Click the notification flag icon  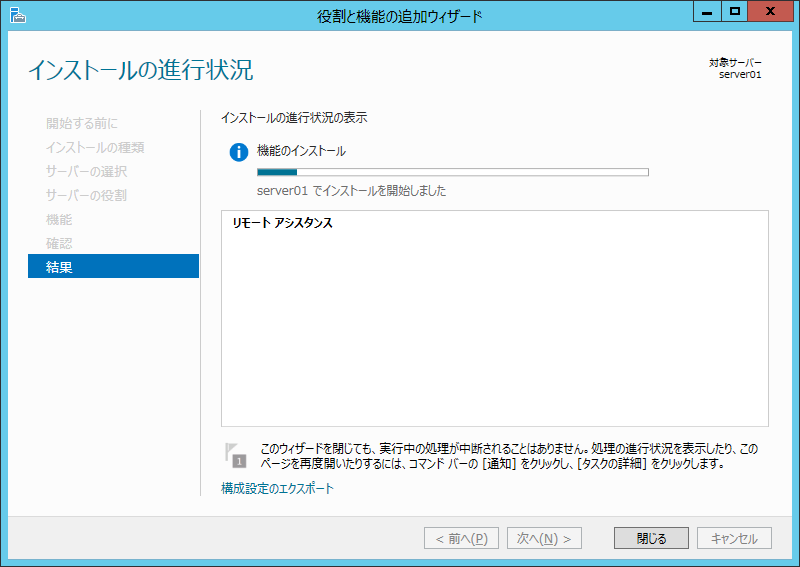point(235,455)
